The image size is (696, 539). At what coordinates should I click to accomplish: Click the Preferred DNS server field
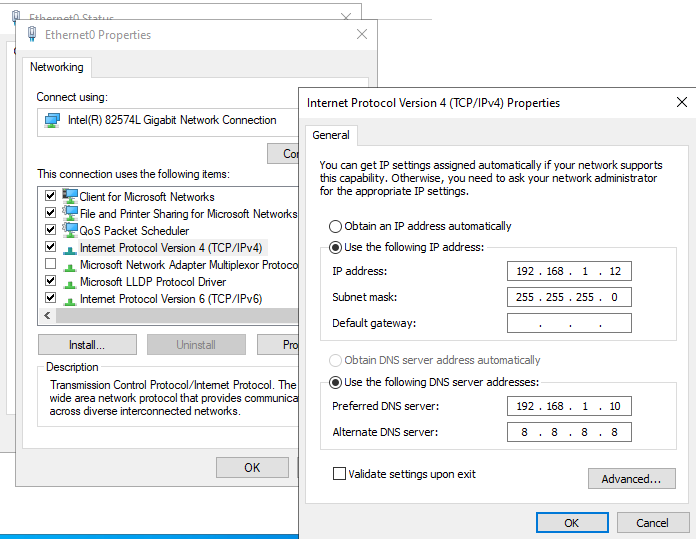coord(569,406)
